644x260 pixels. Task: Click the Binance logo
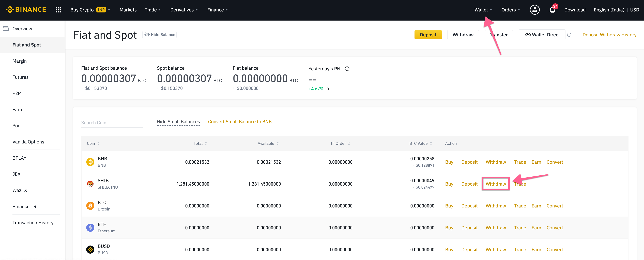pyautogui.click(x=26, y=10)
